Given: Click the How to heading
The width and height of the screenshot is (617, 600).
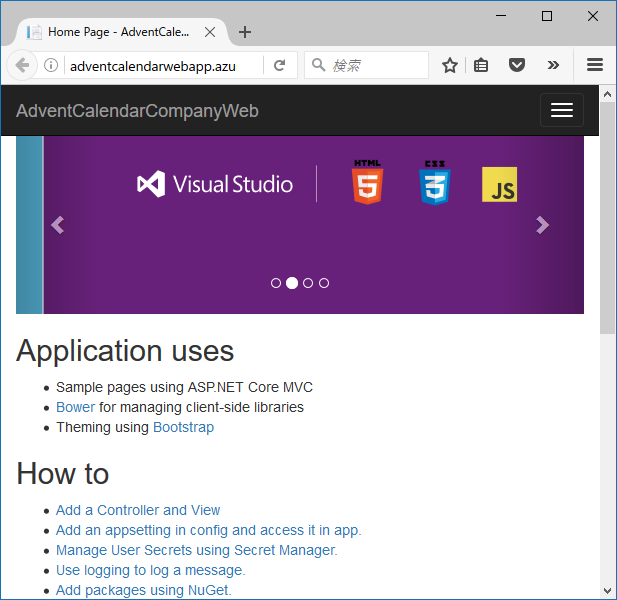Looking at the screenshot, I should click(62, 474).
